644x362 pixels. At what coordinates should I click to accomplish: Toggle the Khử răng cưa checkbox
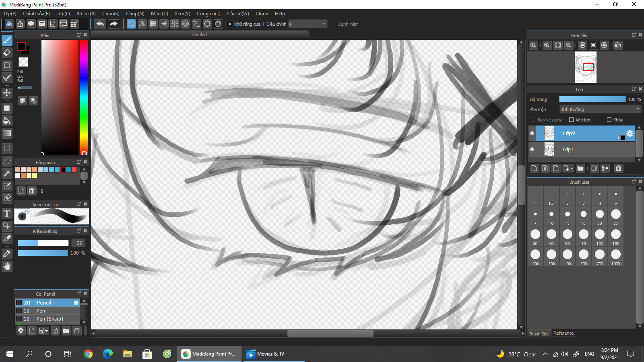pos(230,24)
